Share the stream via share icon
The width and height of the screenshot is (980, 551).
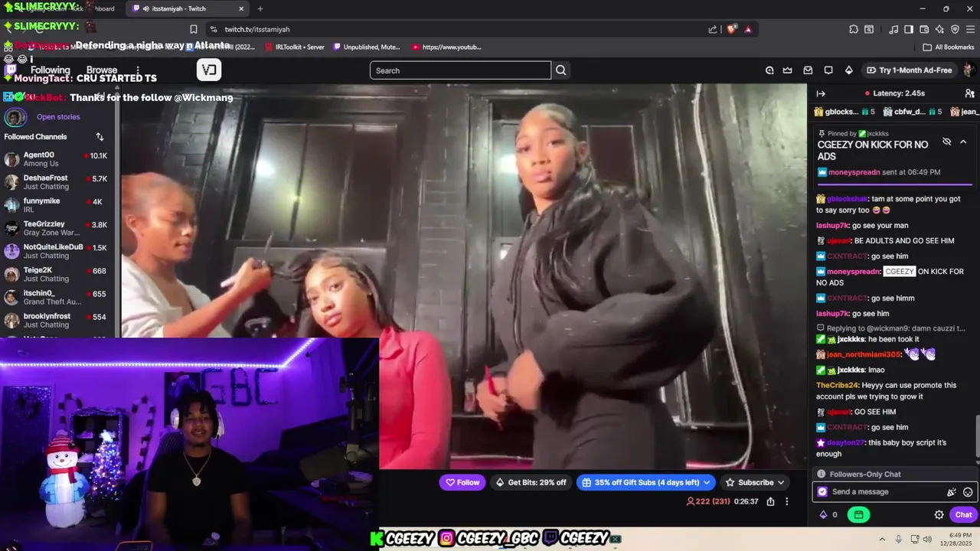tap(770, 502)
